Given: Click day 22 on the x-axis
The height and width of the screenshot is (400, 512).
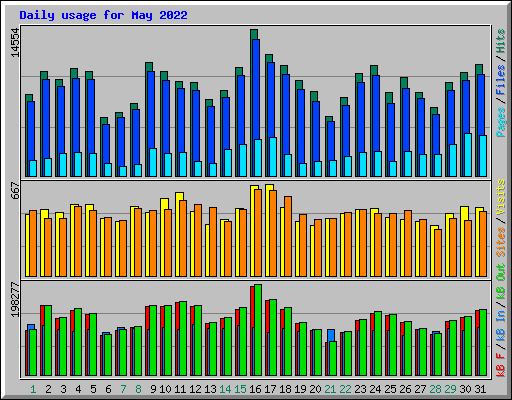Looking at the screenshot, I should [x=345, y=389].
